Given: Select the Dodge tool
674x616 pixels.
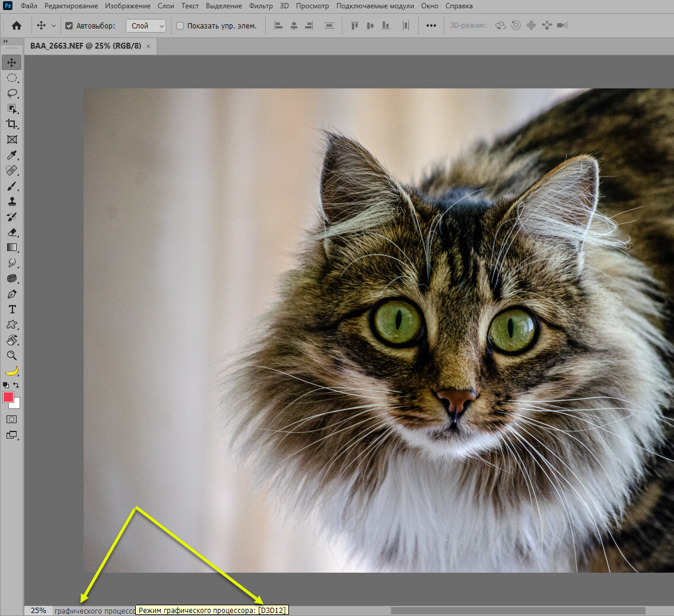Looking at the screenshot, I should pyautogui.click(x=12, y=263).
